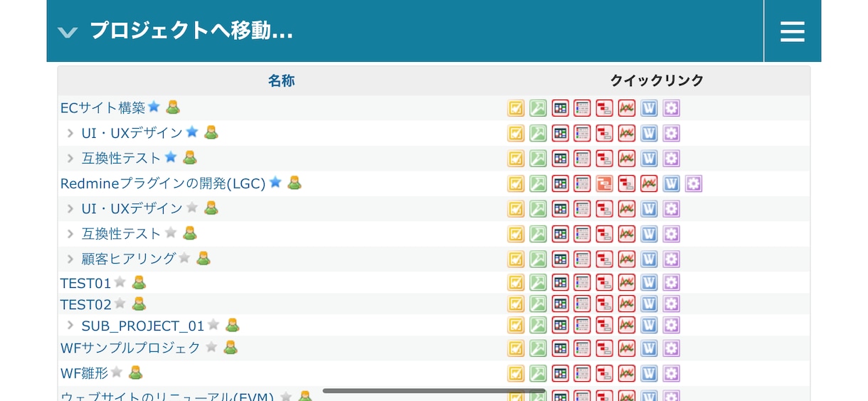Unfavorite ECサイト構築 via blue star
The height and width of the screenshot is (401, 868).
[x=154, y=107]
